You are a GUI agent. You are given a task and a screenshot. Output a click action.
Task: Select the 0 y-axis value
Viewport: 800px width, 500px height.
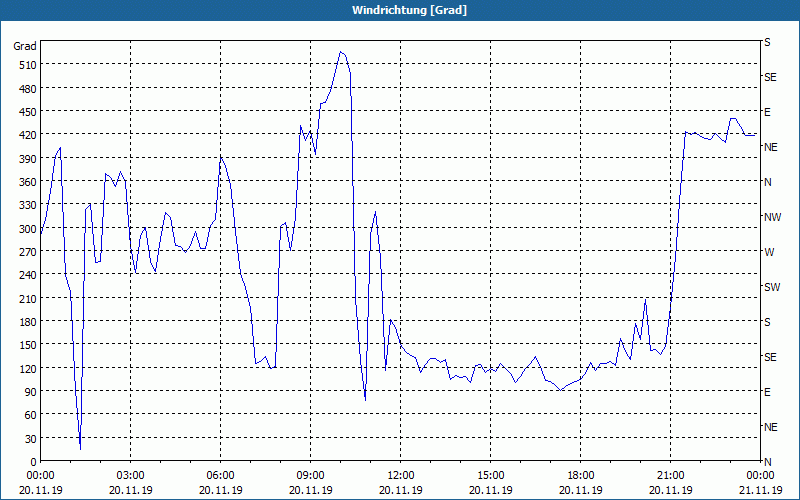tap(34, 462)
